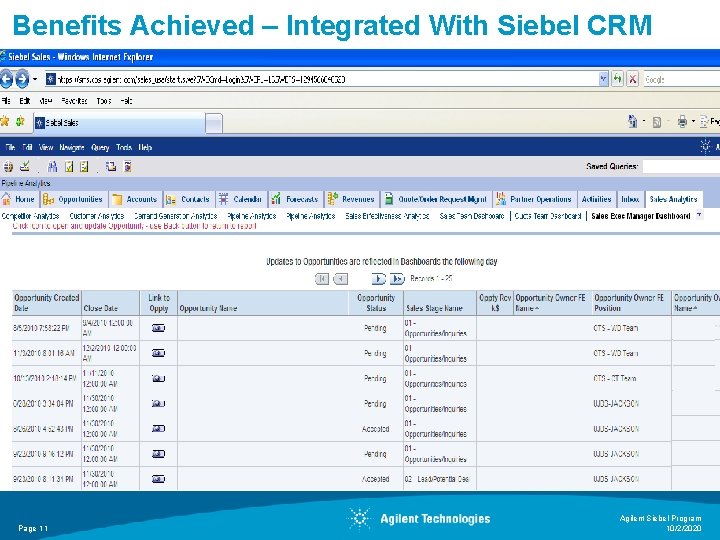The height and width of the screenshot is (540, 720).
Task: Switch to the Opportunities screen tab
Action: tap(74, 199)
